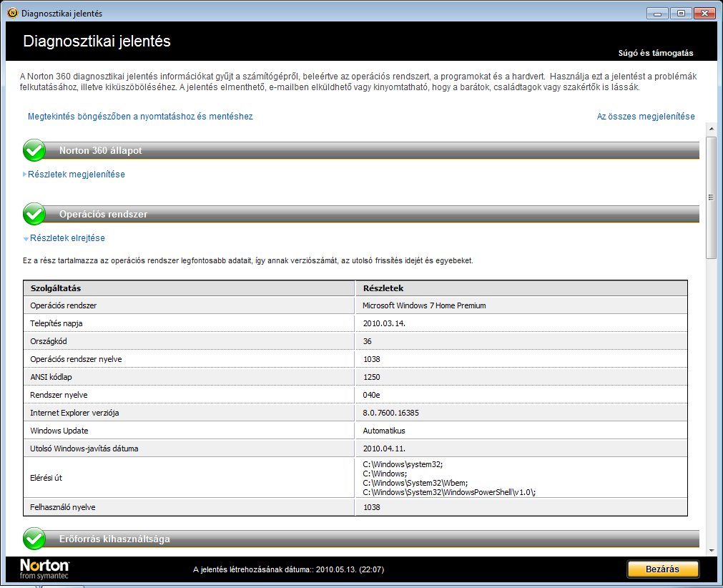The image size is (723, 588).
Task: Show all sections via Az összes megjelenítése
Action: coord(646,116)
